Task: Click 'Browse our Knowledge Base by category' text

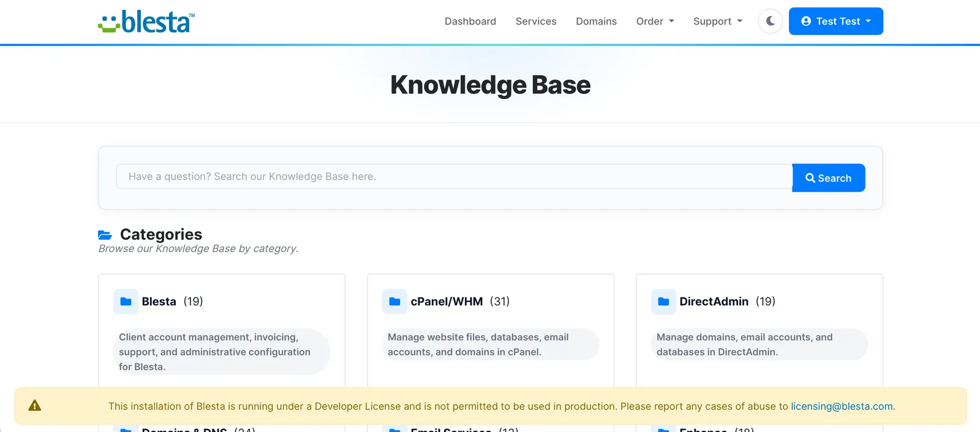Action: (x=198, y=248)
